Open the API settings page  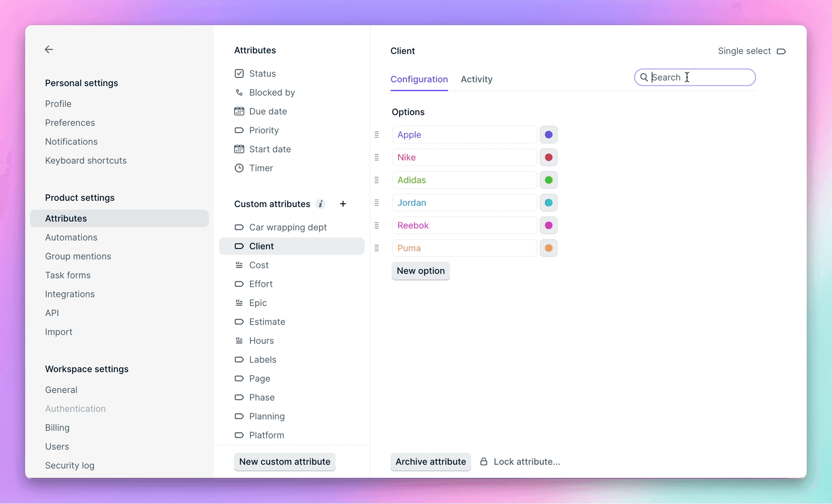[x=52, y=313]
